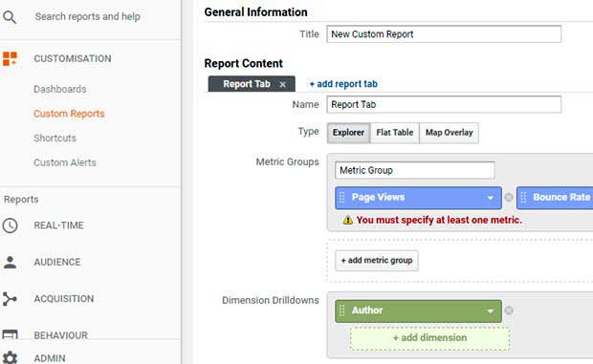Click the Acquisition arrows icon
Screen dimensions: 593x364
10,299
